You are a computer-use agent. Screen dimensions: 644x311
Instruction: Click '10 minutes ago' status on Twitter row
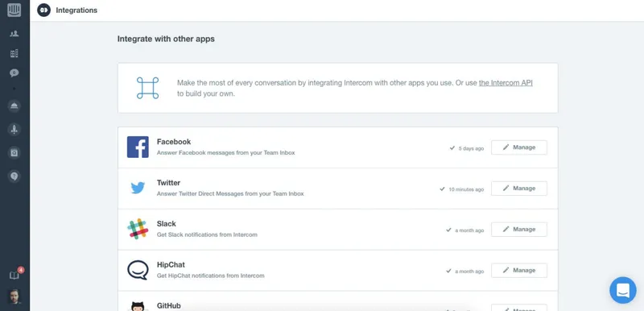[466, 189]
